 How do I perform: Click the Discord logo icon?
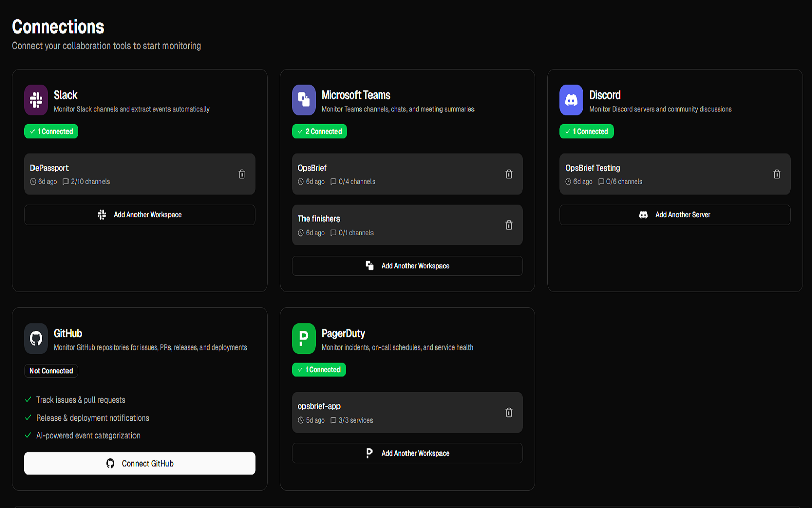pos(571,100)
